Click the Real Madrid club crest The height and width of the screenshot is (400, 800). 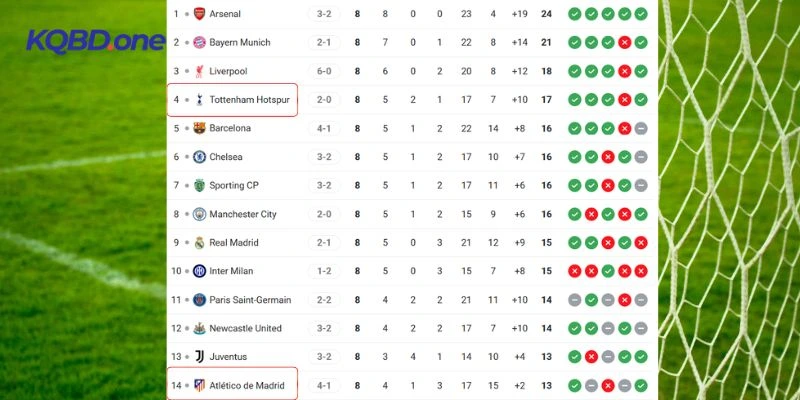tap(199, 242)
